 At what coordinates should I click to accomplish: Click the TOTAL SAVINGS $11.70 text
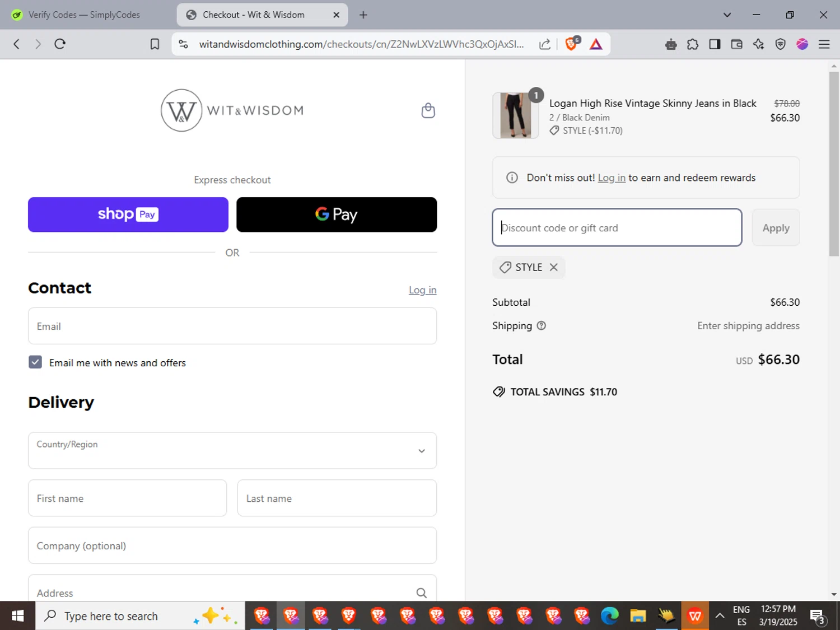click(563, 392)
